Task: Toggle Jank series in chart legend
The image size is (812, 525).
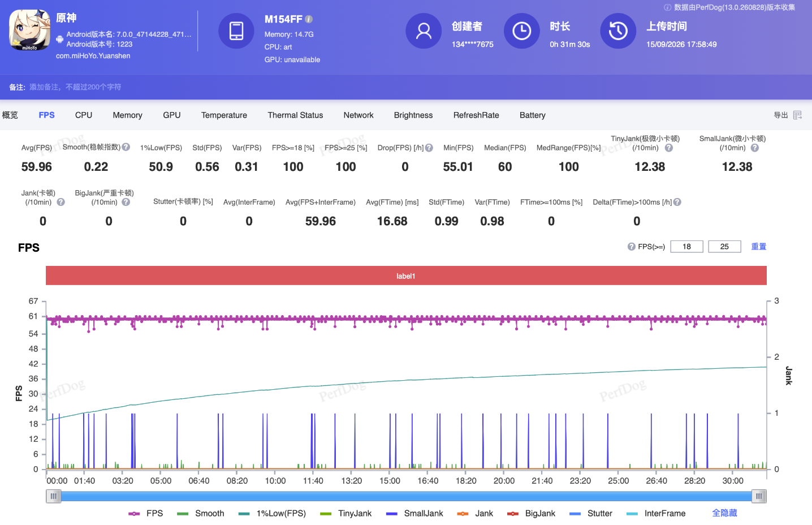Action: (x=475, y=513)
